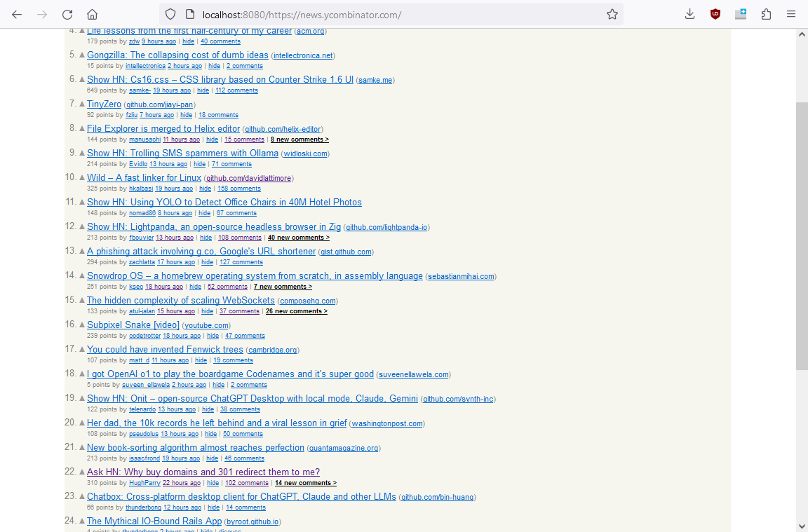The image size is (808, 532).
Task: Open the Downloads panel
Action: coord(689,15)
